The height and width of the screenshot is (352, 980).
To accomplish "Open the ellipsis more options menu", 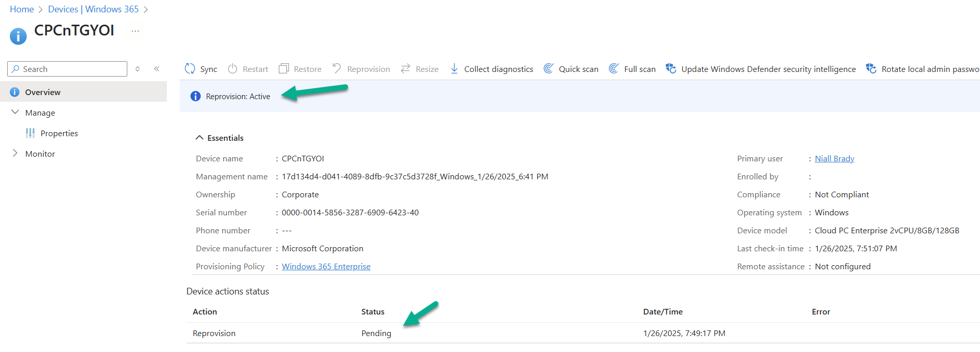I will click(135, 31).
